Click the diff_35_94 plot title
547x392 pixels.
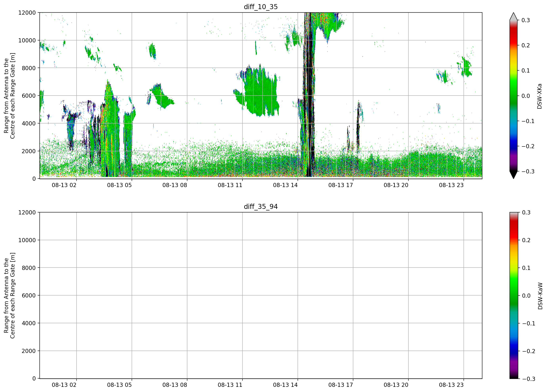(261, 207)
